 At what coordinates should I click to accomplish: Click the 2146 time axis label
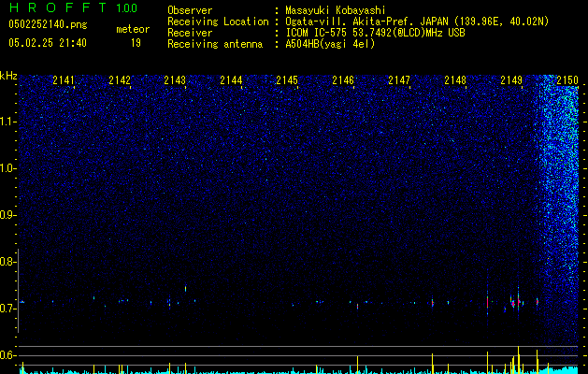point(343,80)
